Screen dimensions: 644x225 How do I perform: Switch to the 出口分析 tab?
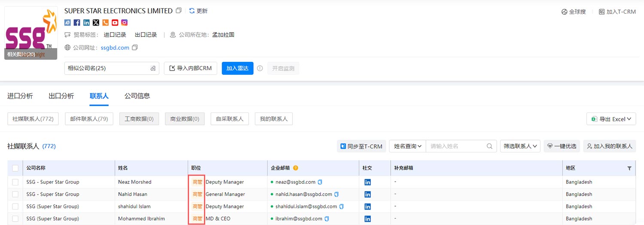click(x=61, y=96)
